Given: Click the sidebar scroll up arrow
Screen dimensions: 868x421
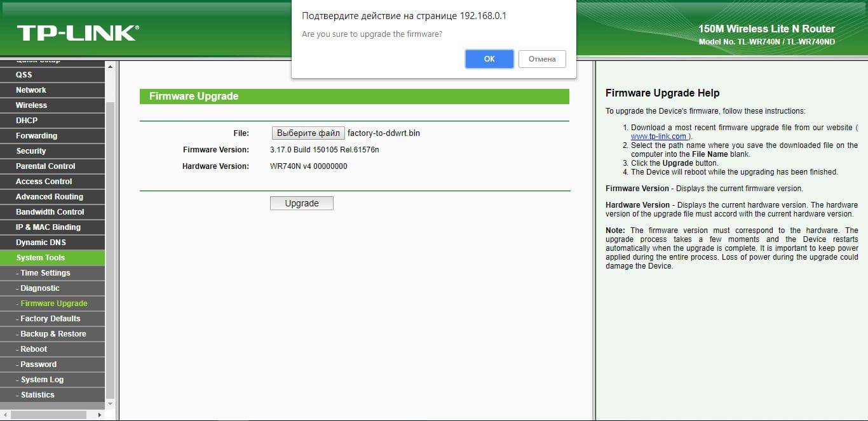Looking at the screenshot, I should (x=110, y=66).
